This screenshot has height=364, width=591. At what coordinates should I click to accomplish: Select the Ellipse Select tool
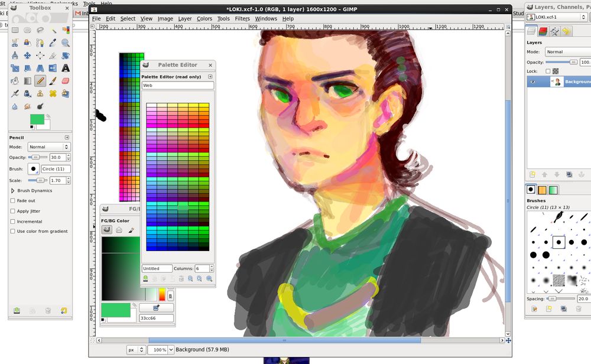click(28, 30)
